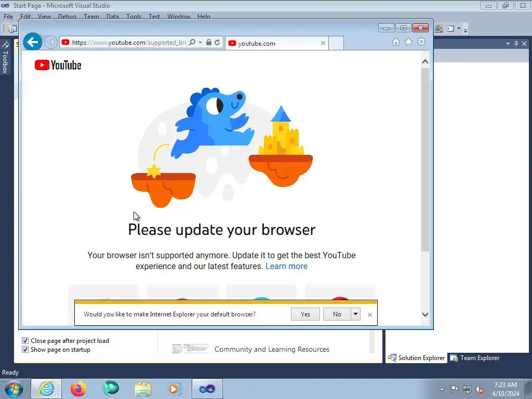Click the vertical scrollbar thumb of the page

coord(425,159)
